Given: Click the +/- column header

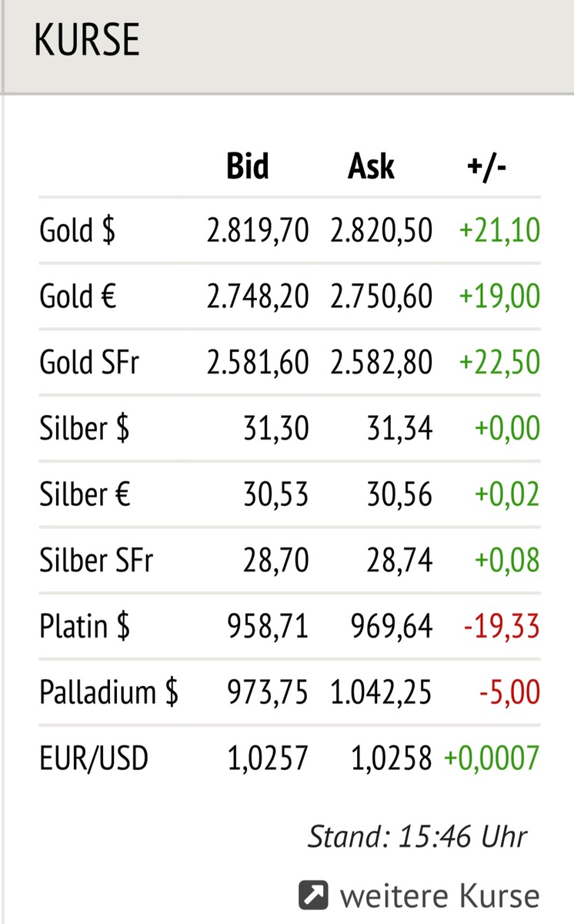Looking at the screenshot, I should coord(486,166).
